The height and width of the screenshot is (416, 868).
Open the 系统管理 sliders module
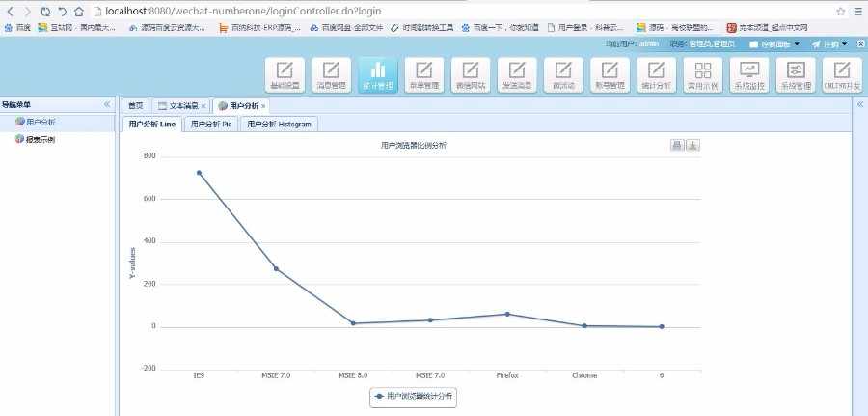coord(796,74)
